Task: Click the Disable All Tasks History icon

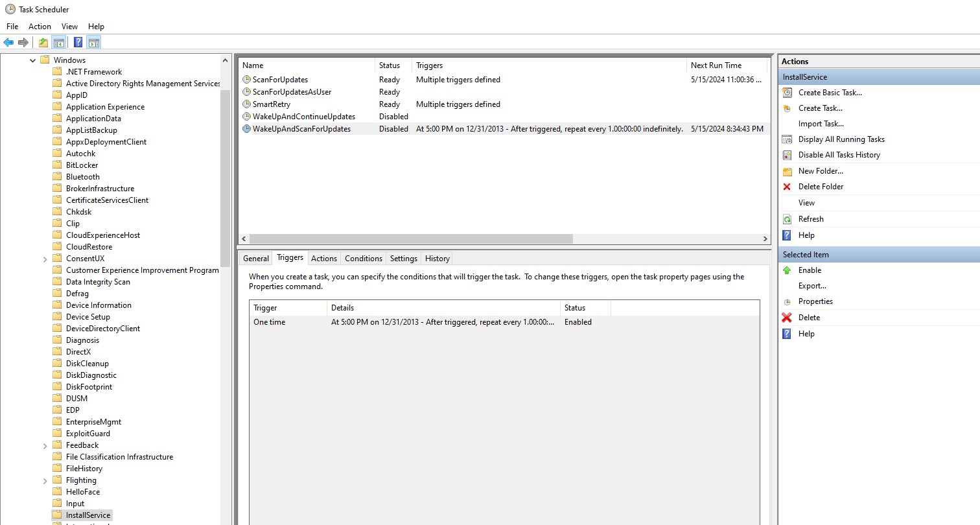Action: click(786, 154)
